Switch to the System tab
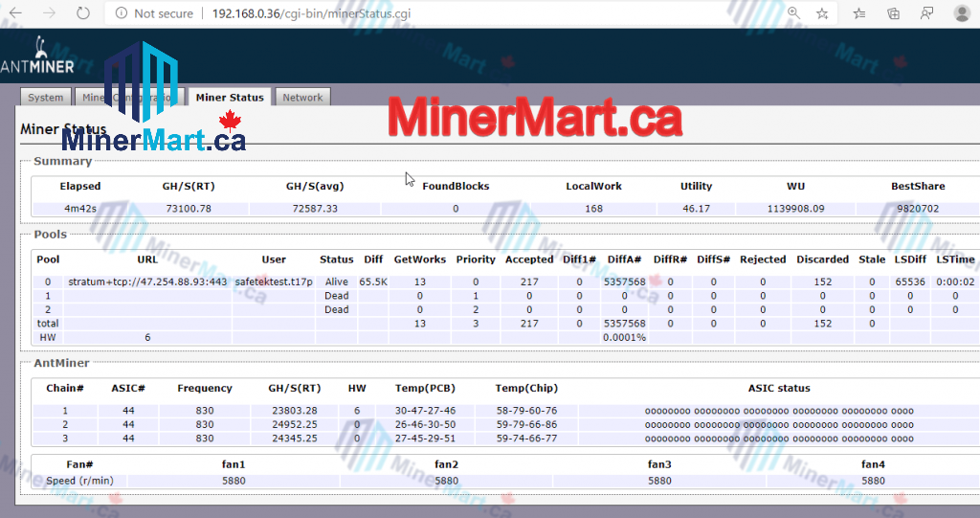Viewport: 980px width, 518px height. click(x=46, y=98)
